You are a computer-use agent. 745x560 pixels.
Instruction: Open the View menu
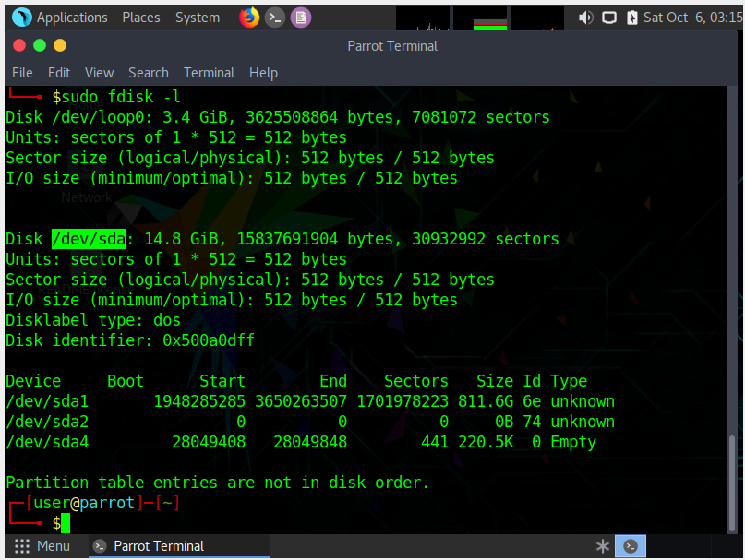coord(99,73)
